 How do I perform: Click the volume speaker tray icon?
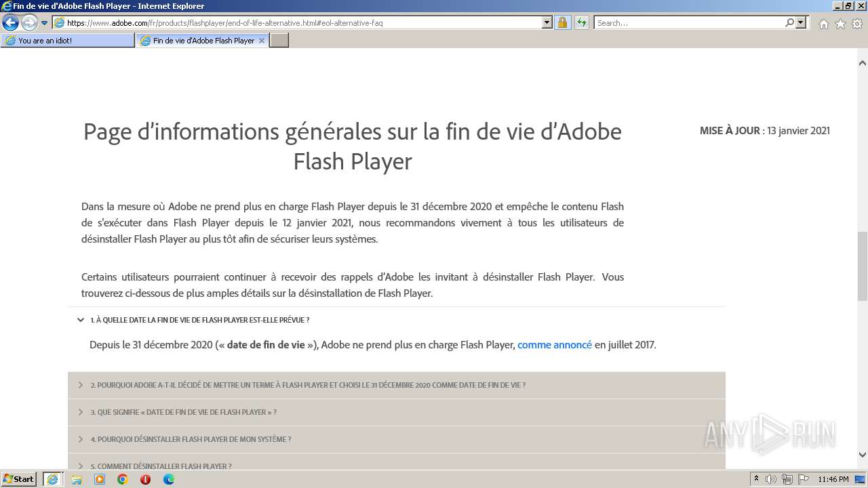click(x=771, y=479)
